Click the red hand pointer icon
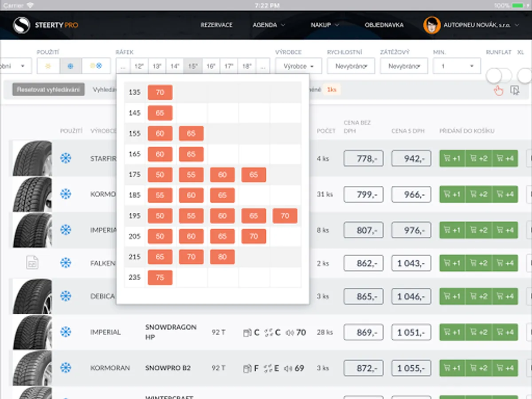 tap(499, 90)
